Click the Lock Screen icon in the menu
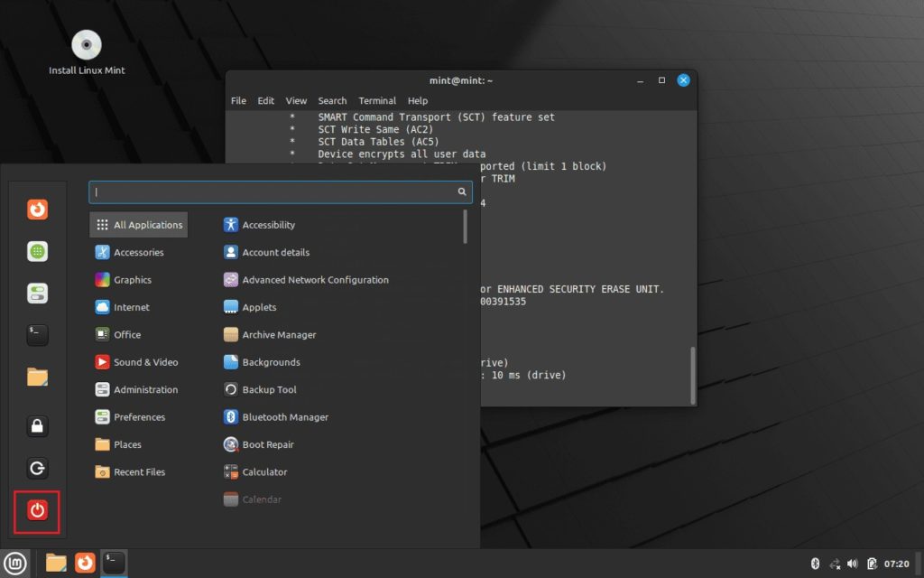924x578 pixels. coord(37,426)
